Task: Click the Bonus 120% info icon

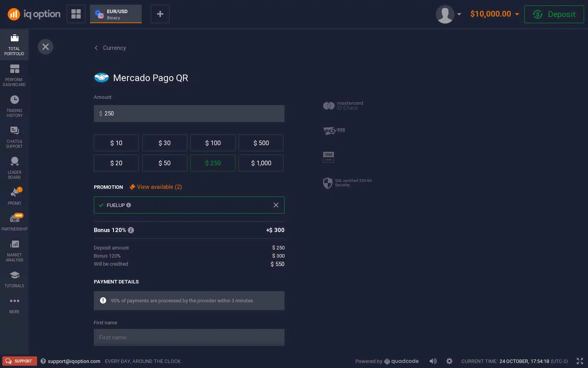Action: [131, 230]
